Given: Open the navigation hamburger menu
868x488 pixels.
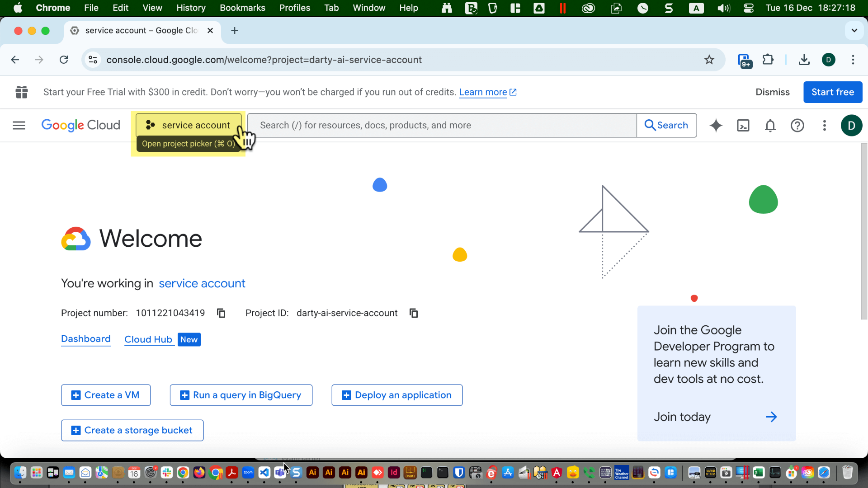Looking at the screenshot, I should 19,125.
